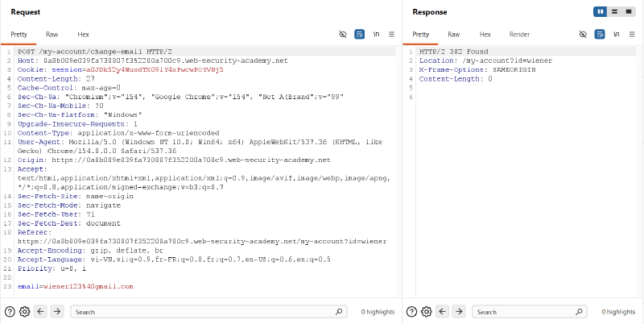Click the Sec-Ch-Ua-Platform header line
Image resolution: width=644 pixels, height=324 pixels.
[80, 115]
